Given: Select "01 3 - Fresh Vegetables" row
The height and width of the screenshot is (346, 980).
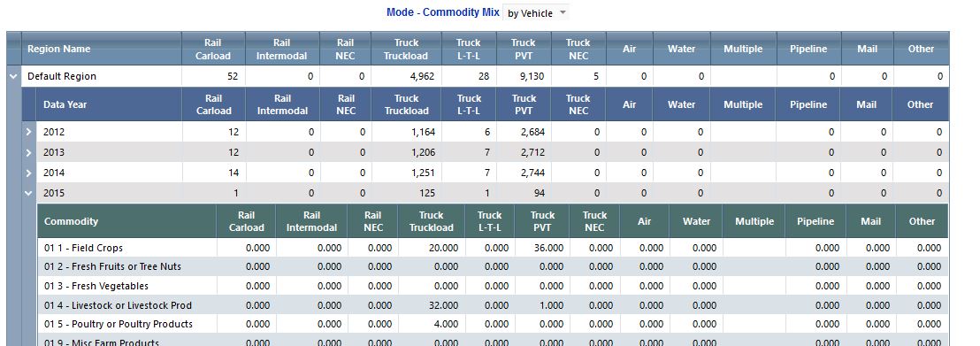Looking at the screenshot, I should (x=493, y=286).
